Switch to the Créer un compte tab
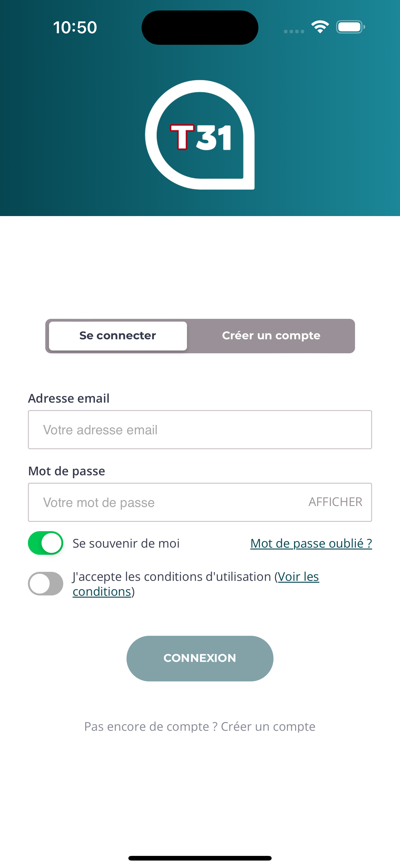This screenshot has height=868, width=400. (x=271, y=336)
